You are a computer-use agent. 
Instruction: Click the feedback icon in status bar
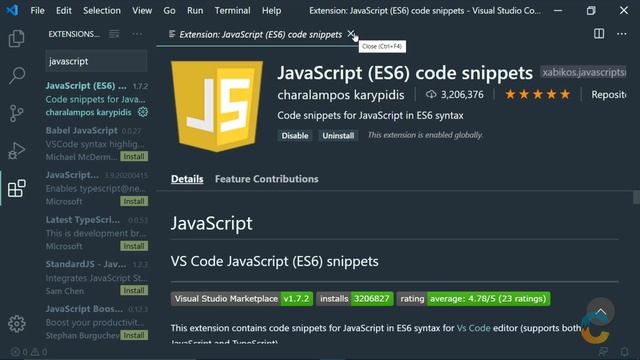pyautogui.click(x=603, y=351)
